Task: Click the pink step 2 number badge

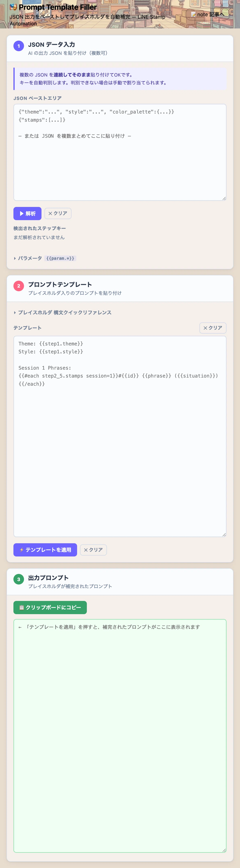Action: point(19,286)
